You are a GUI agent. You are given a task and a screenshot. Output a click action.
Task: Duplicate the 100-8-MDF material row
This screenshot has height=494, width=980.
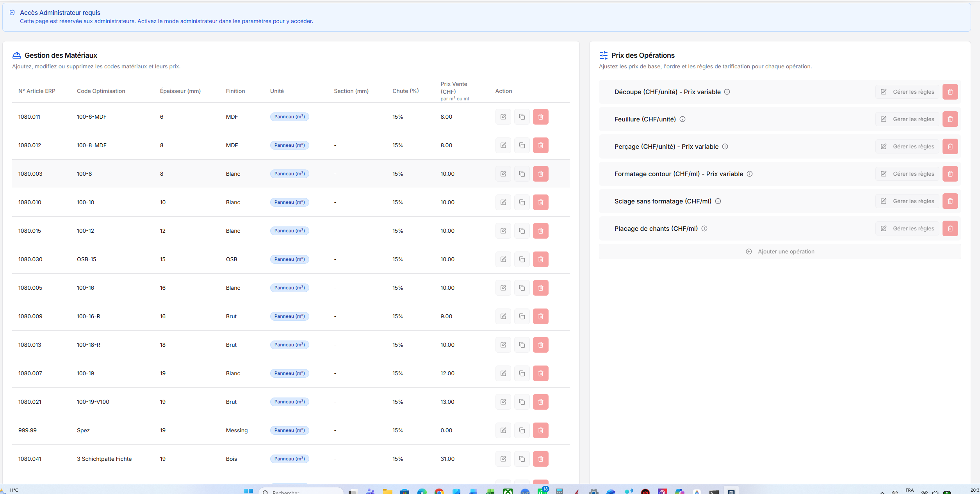click(522, 145)
